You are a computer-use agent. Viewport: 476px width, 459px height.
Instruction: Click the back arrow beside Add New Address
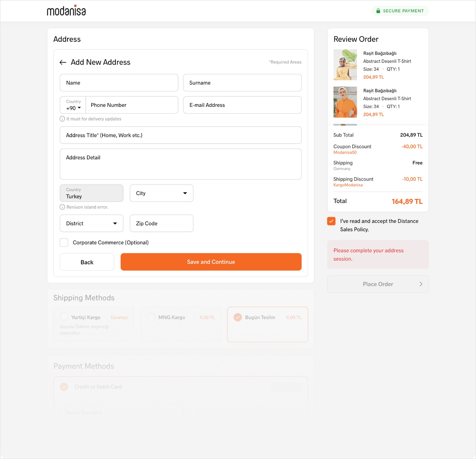click(x=63, y=62)
